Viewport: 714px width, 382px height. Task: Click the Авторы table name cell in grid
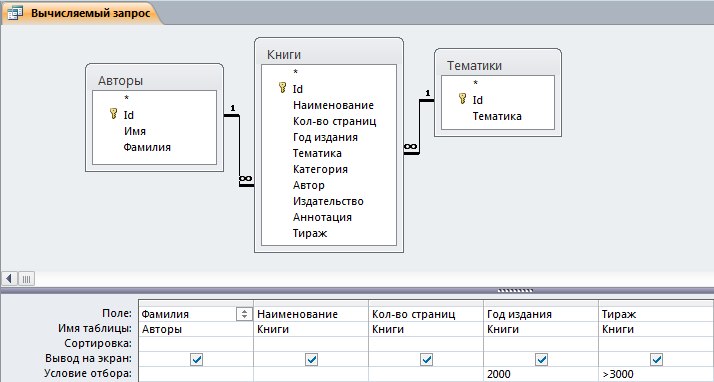pyautogui.click(x=196, y=329)
